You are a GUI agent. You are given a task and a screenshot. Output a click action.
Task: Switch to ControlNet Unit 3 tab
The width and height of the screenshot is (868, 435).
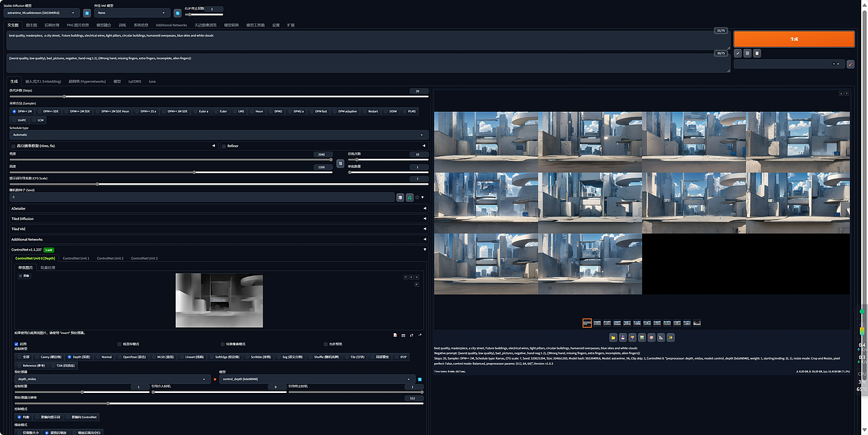(144, 258)
